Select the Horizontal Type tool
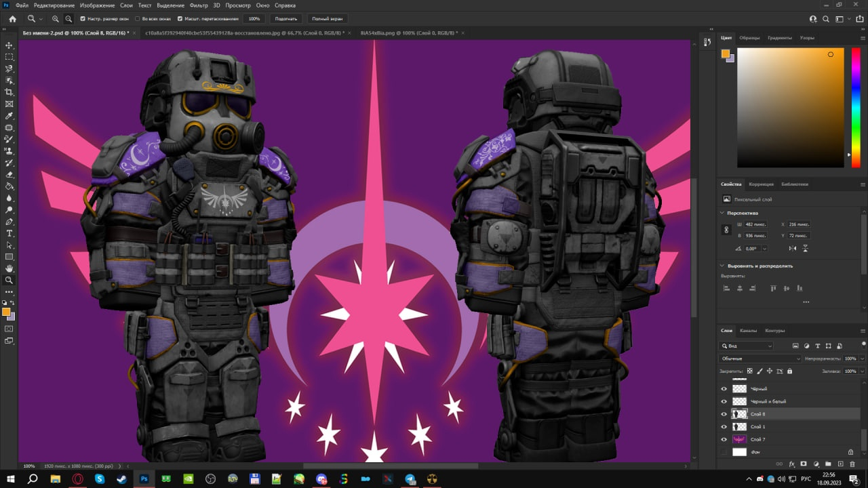868x488 pixels. pyautogui.click(x=9, y=233)
